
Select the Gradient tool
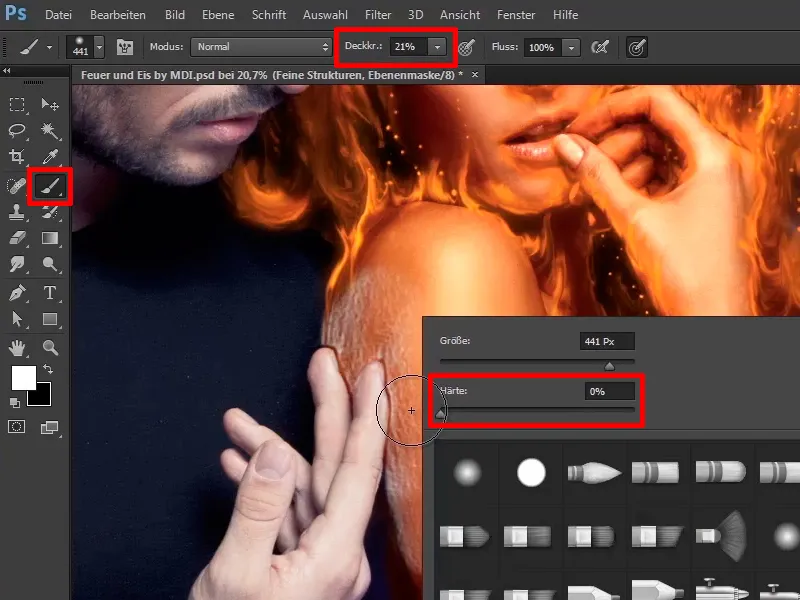(x=49, y=238)
